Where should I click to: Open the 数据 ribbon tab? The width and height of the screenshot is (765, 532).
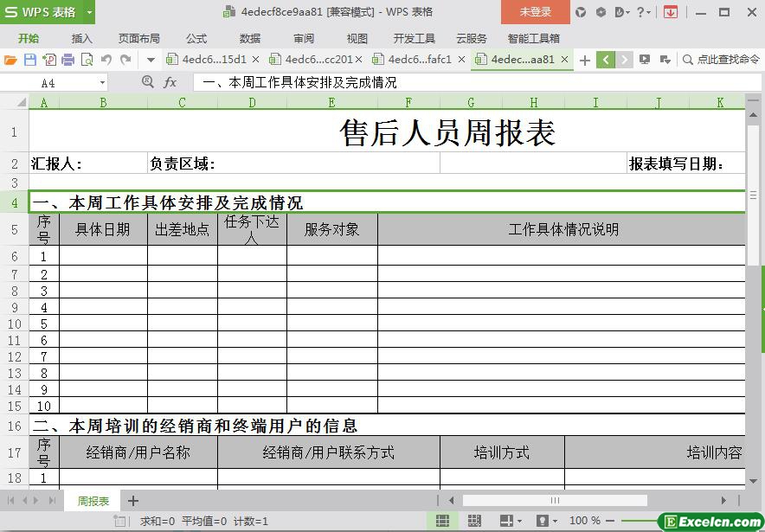[x=250, y=38]
